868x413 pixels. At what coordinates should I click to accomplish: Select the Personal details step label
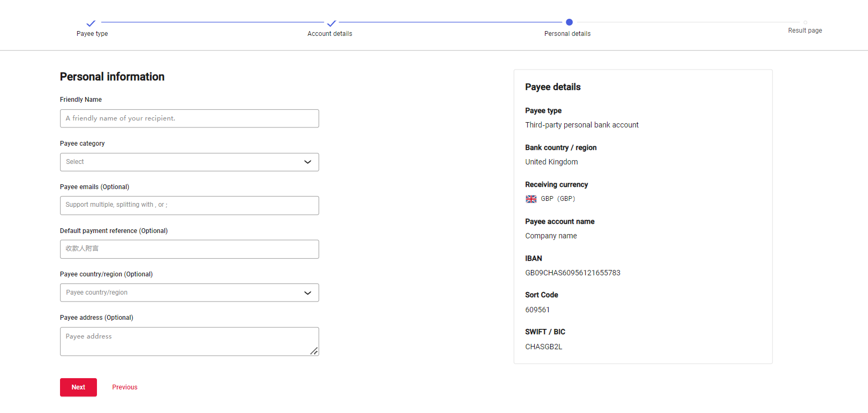click(567, 34)
